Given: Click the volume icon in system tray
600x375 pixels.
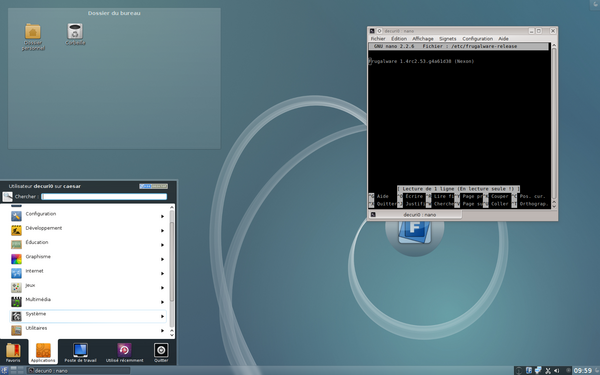Looking at the screenshot, I should 556,370.
